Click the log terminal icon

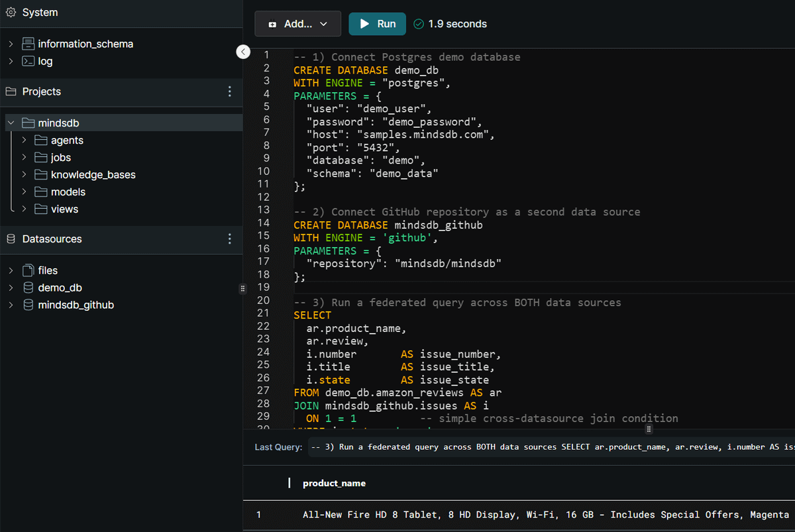click(x=28, y=61)
